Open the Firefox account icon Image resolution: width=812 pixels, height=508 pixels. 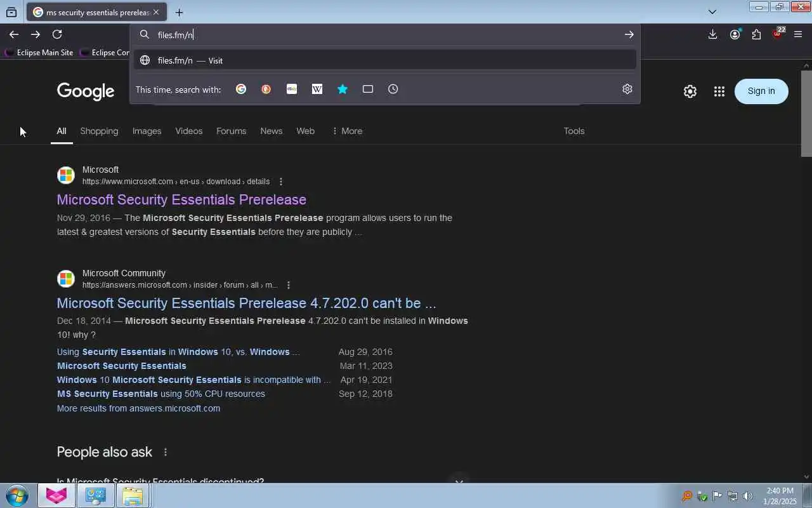[x=735, y=34]
